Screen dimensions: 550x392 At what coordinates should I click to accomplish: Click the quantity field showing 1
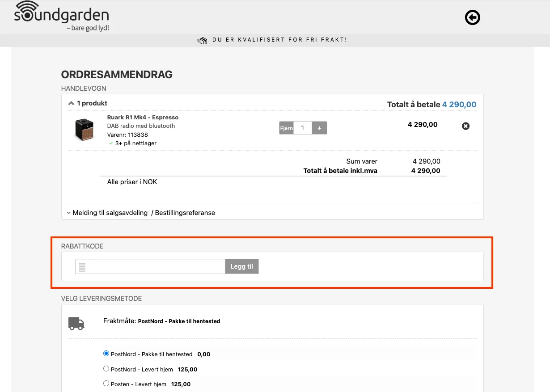coord(303,128)
